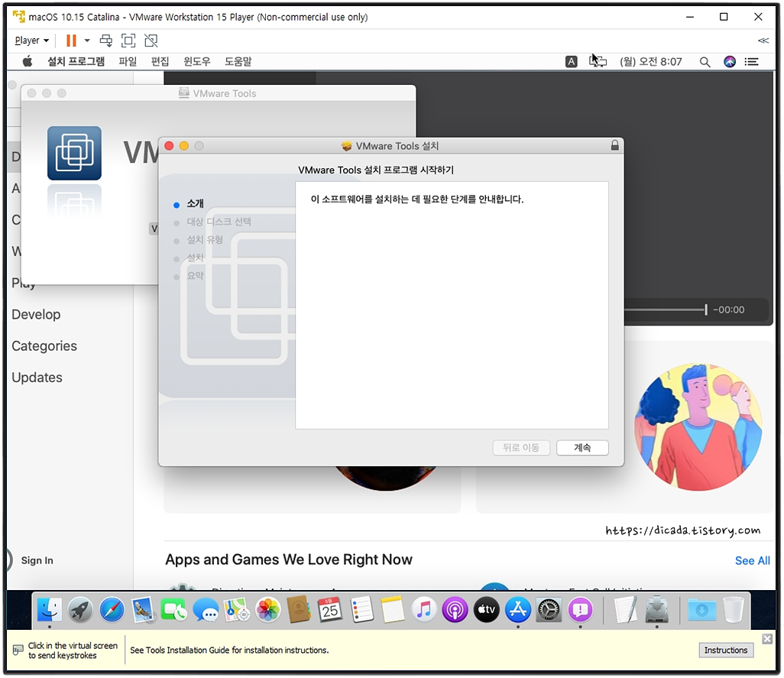The height and width of the screenshot is (678, 784).
Task: Select the 요약 step in installer sidebar
Action: point(195,275)
